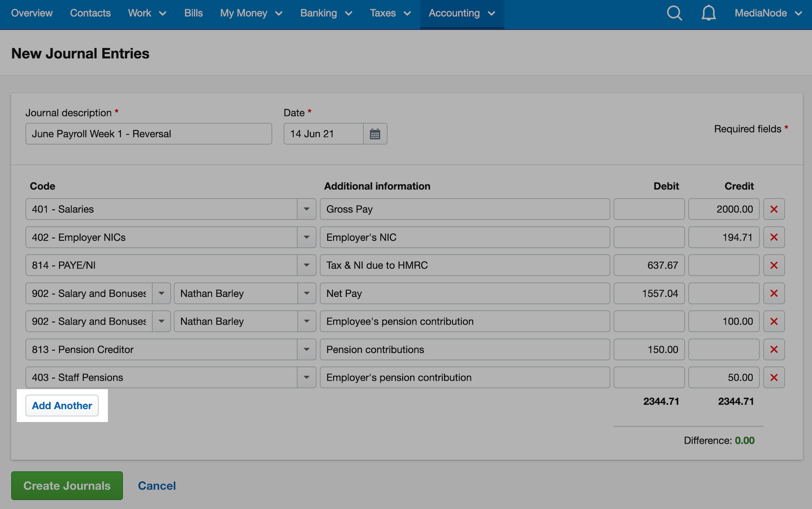Viewport: 812px width, 509px height.
Task: Go to the Bills tab
Action: (x=193, y=13)
